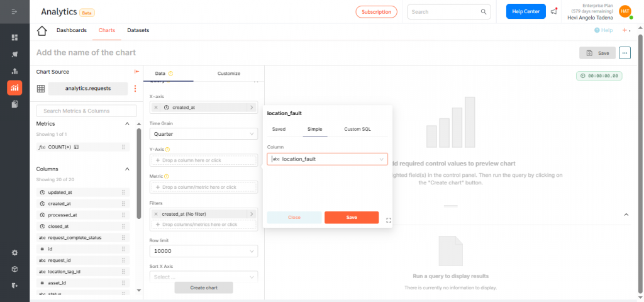This screenshot has width=644, height=302.
Task: Open the analytics icon in left sidebar
Action: [x=14, y=87]
